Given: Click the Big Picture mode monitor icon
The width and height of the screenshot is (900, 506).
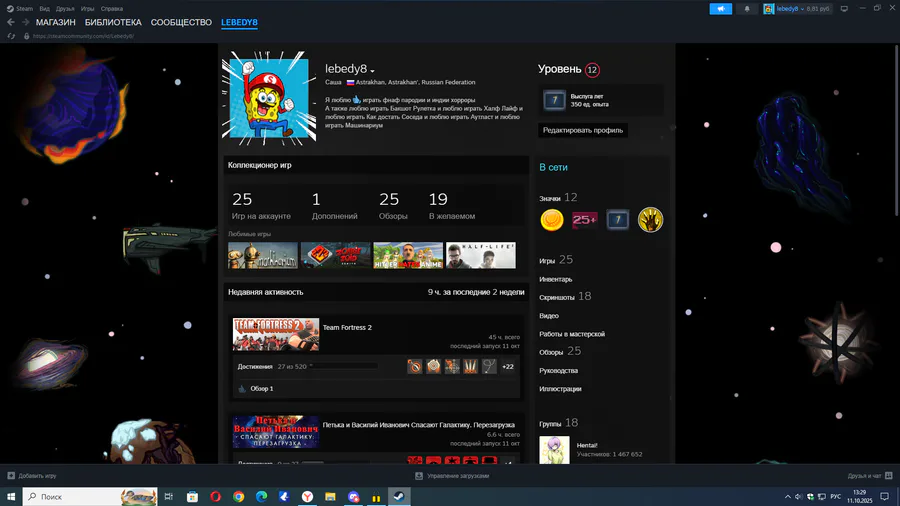Looking at the screenshot, I should 844,9.
